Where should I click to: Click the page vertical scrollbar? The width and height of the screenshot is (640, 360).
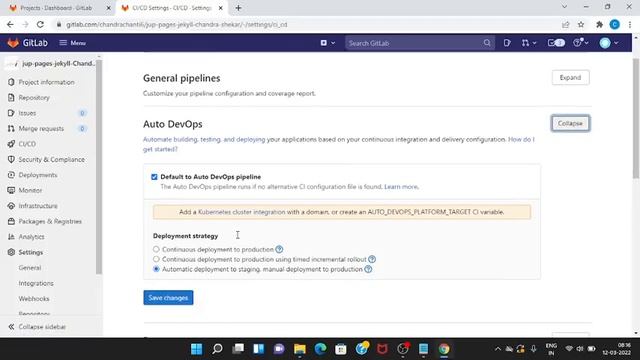pos(636,118)
